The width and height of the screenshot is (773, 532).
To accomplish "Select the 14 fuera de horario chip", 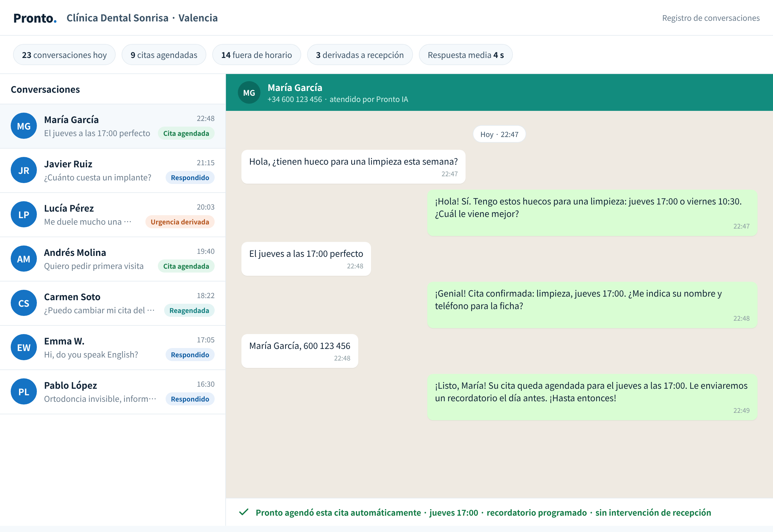I will [257, 55].
